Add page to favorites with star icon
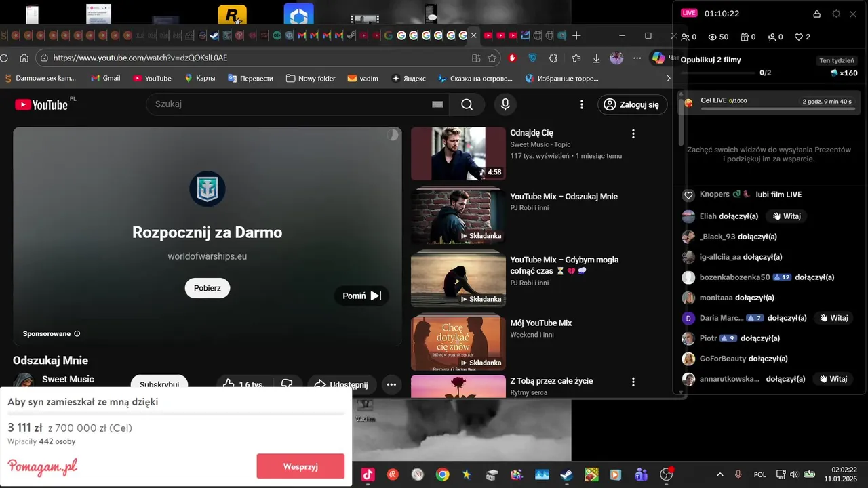Screen dimensions: 868x488 tap(492, 58)
